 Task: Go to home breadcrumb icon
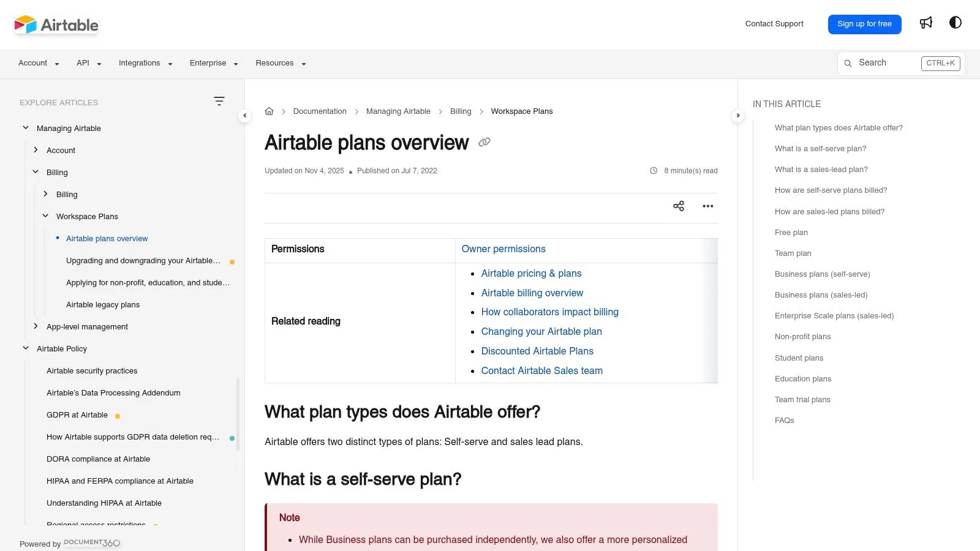point(269,111)
